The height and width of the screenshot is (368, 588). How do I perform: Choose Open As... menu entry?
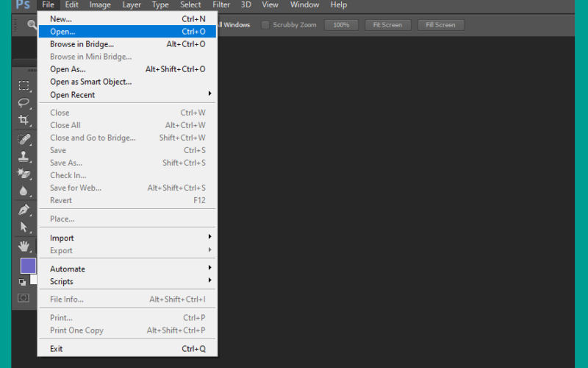click(x=127, y=69)
